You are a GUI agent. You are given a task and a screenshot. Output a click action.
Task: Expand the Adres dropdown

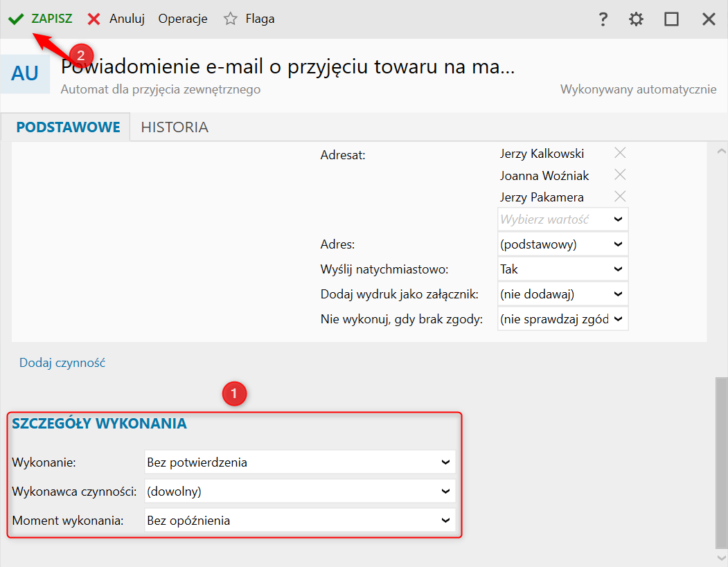[562, 244]
